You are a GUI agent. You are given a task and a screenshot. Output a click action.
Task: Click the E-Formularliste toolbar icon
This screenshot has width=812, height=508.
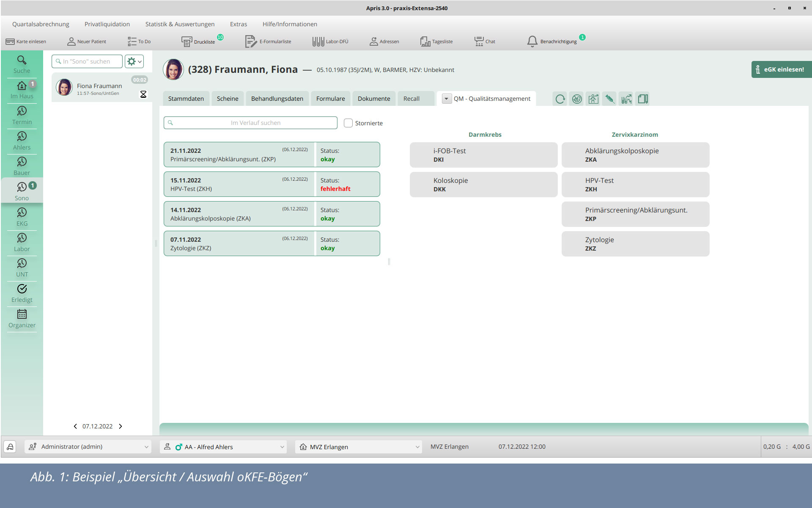pos(250,41)
